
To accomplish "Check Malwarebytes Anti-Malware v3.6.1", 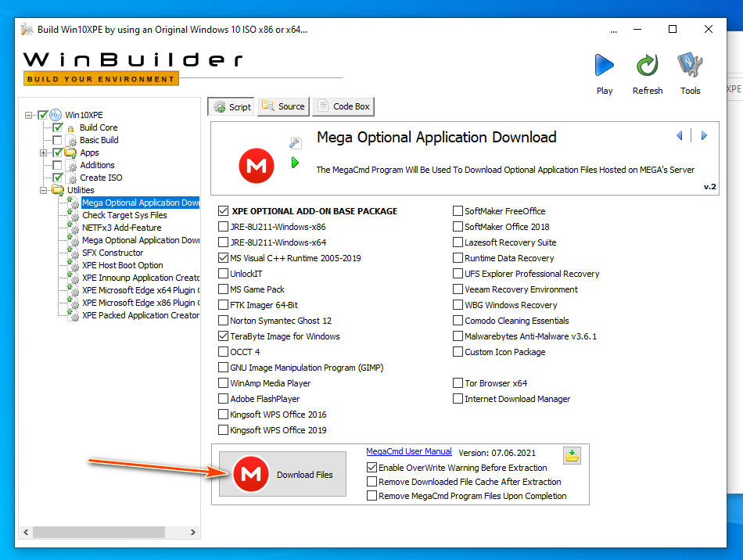I will [x=458, y=336].
